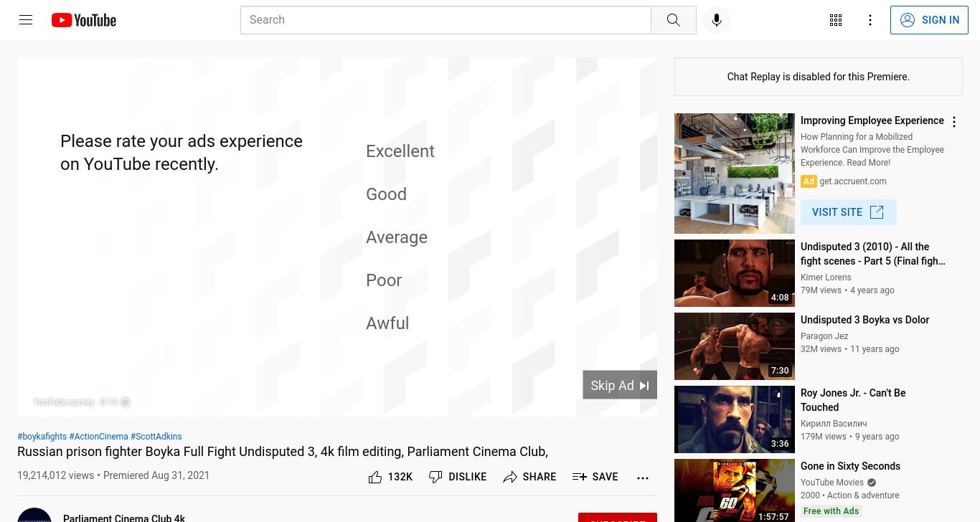Go to the YouTube home logo
Image resolution: width=980 pixels, height=522 pixels.
click(x=84, y=20)
